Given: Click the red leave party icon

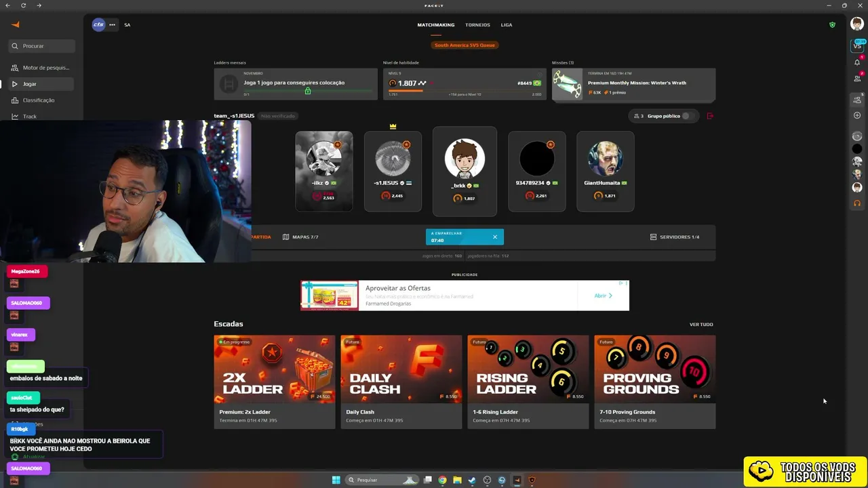Looking at the screenshot, I should (x=710, y=116).
